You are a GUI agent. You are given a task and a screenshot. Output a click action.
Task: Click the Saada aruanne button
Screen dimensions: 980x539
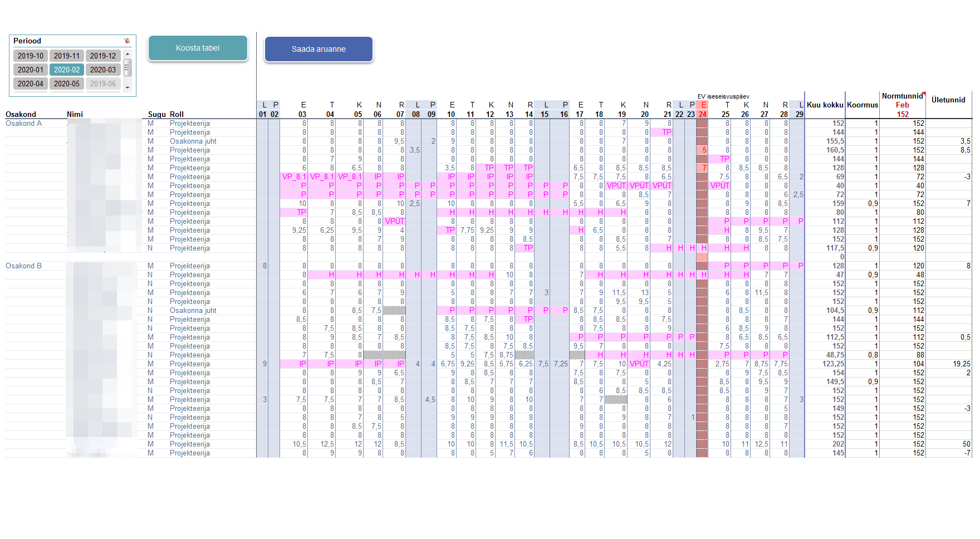318,49
